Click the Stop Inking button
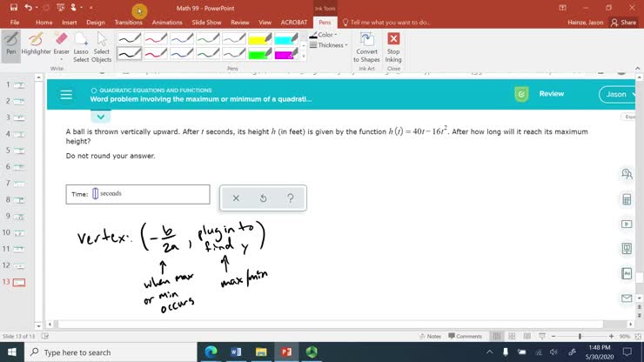This screenshot has height=362, width=644. coord(393,47)
